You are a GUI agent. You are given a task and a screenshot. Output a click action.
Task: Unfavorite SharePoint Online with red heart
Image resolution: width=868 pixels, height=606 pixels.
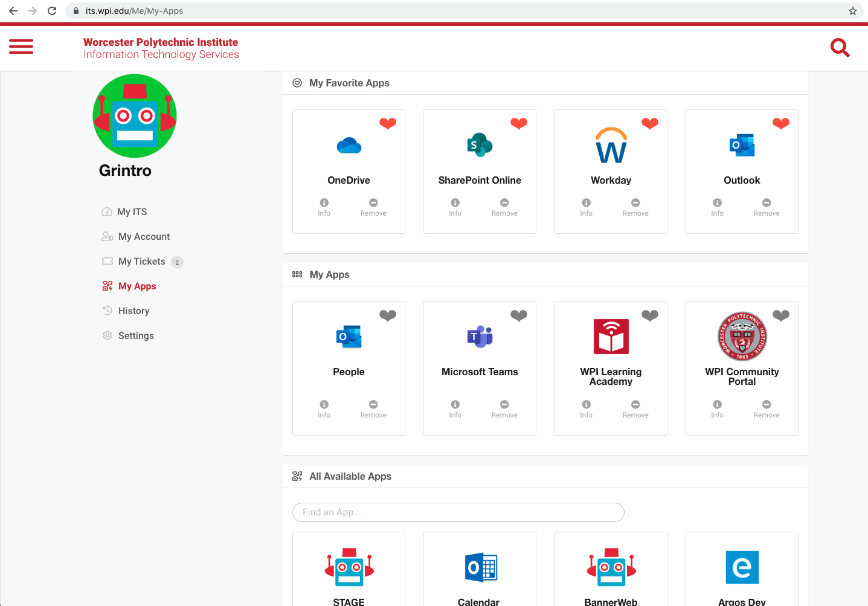click(519, 123)
